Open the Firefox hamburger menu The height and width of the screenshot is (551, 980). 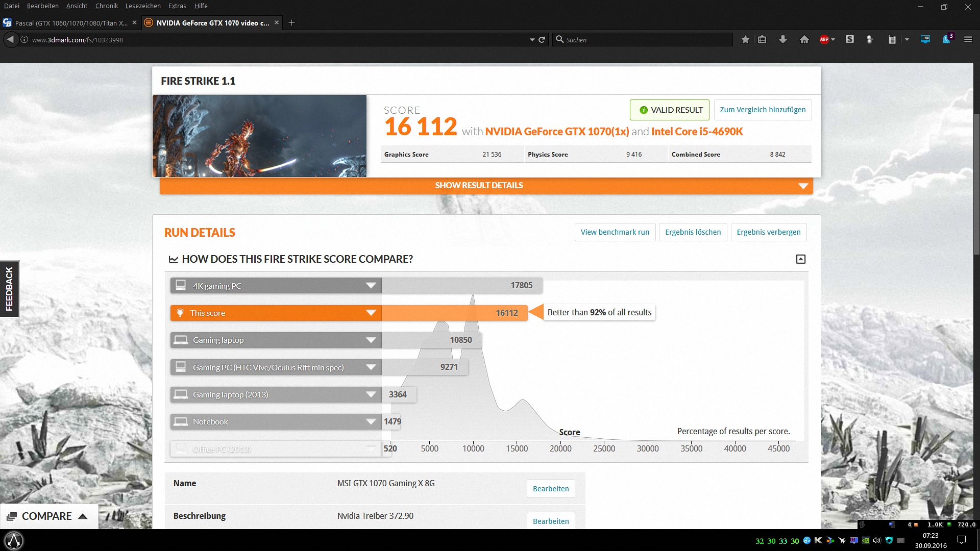[968, 39]
